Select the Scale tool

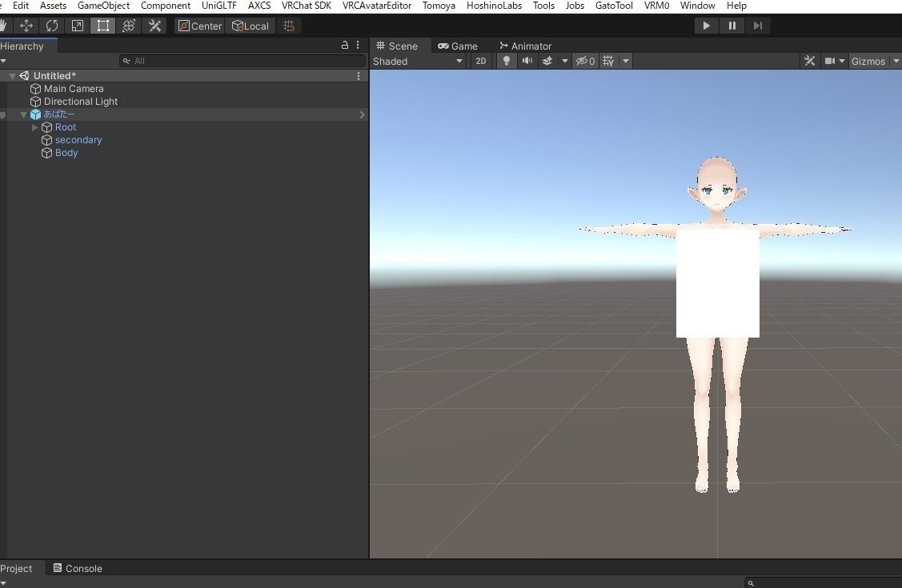tap(77, 25)
